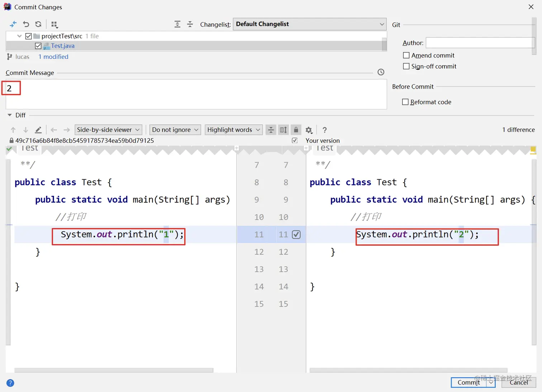Open the Highlight words dropdown
This screenshot has height=392, width=542.
[234, 130]
